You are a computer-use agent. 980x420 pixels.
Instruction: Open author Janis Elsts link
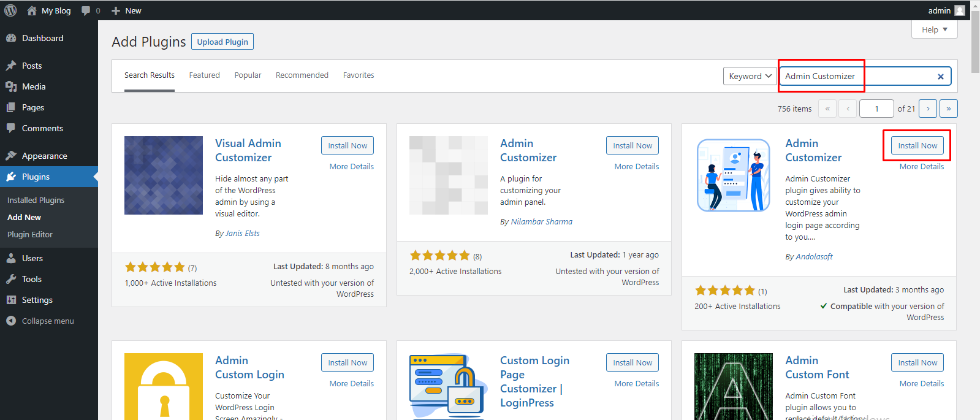243,234
